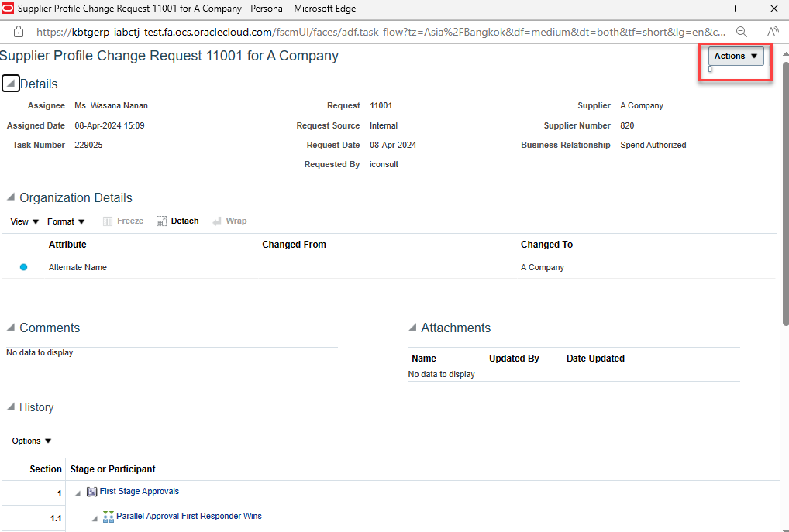Collapse the Attachments section
This screenshot has width=789, height=532.
(x=413, y=328)
